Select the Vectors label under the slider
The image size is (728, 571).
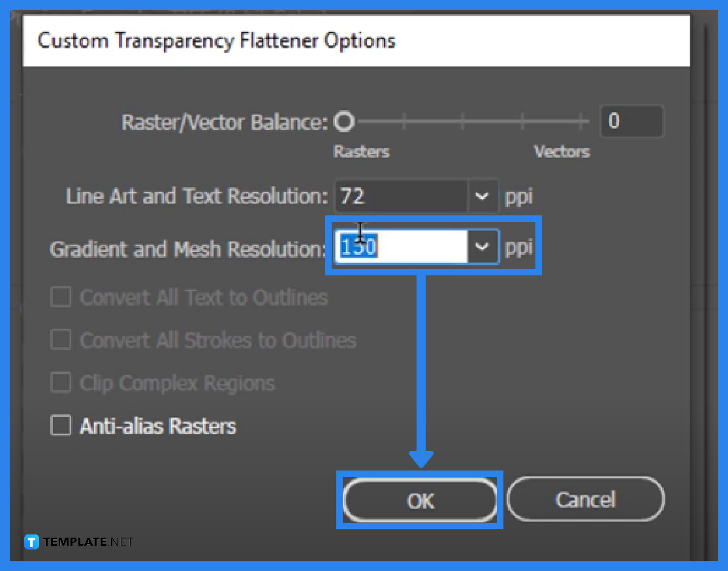(562, 151)
